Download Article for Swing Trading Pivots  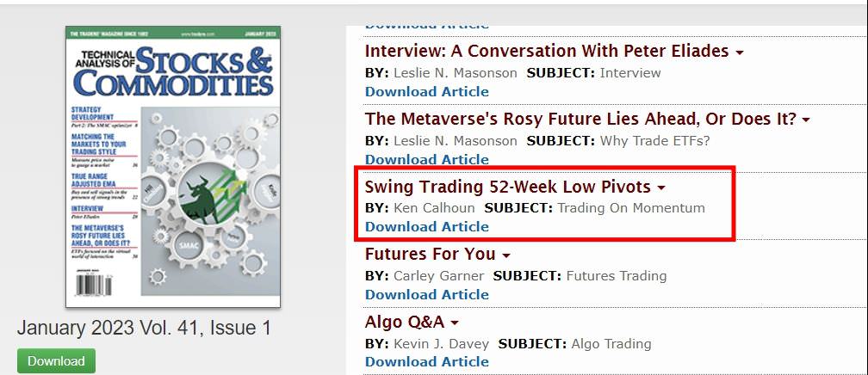[x=426, y=226]
